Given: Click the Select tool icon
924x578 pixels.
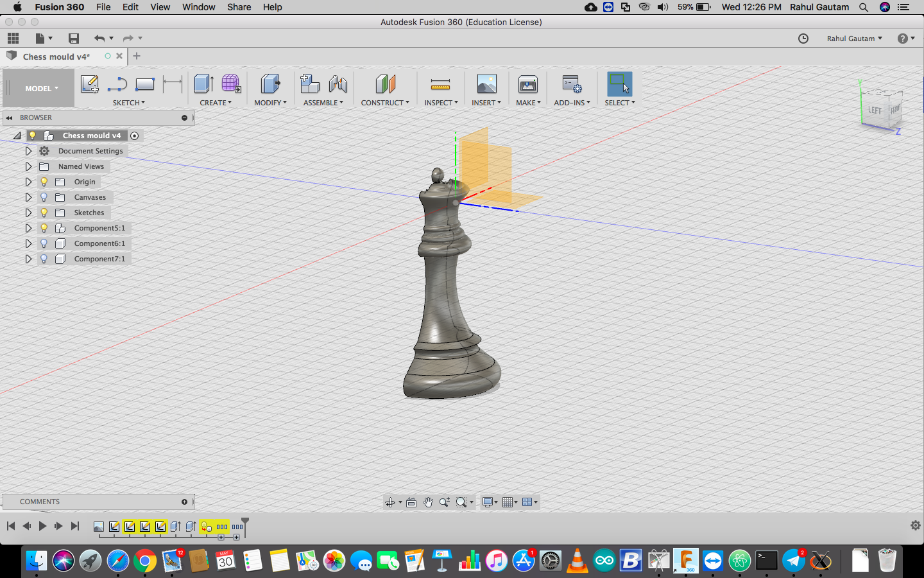Looking at the screenshot, I should click(620, 84).
